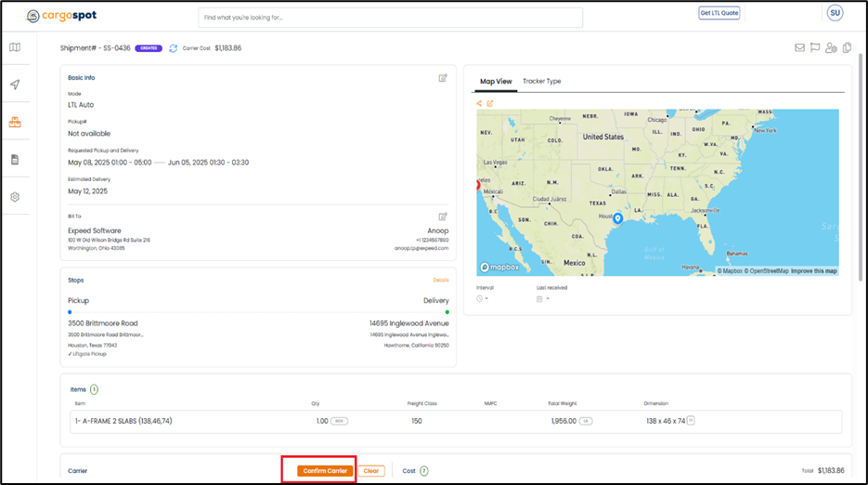Screen dimensions: 868x485
Task: Open the map view in the sidebar
Action: click(x=15, y=47)
